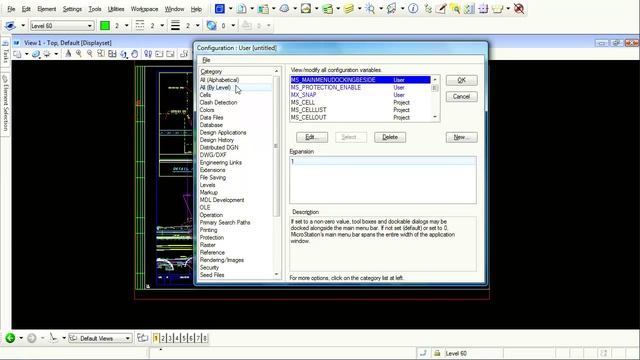This screenshot has height=360, width=640.
Task: Open the File menu in Configuration dialog
Action: [x=206, y=60]
